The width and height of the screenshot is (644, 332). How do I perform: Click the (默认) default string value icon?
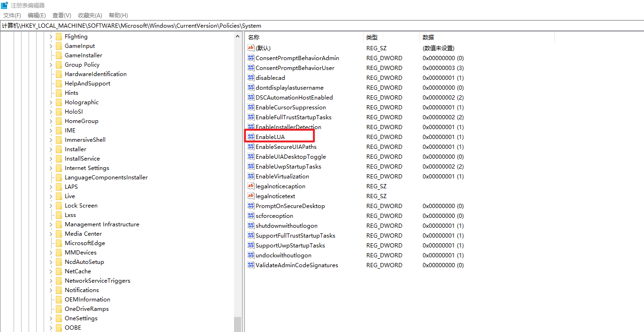[250, 48]
